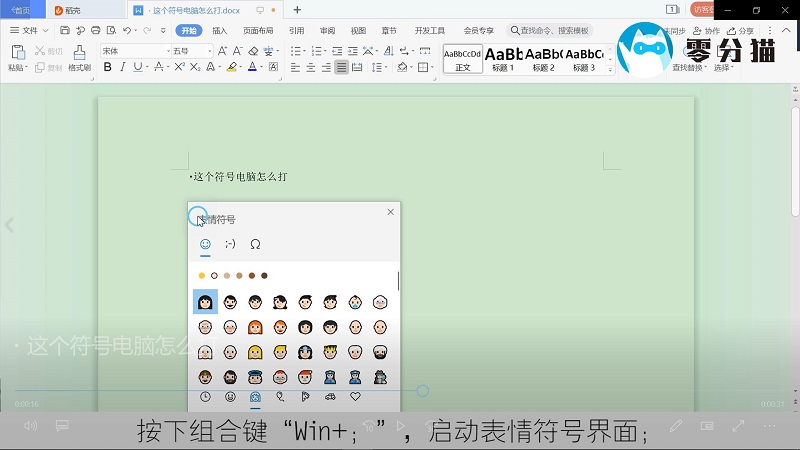Open the 页面布局 ribbon tab
800x450 pixels.
[258, 31]
